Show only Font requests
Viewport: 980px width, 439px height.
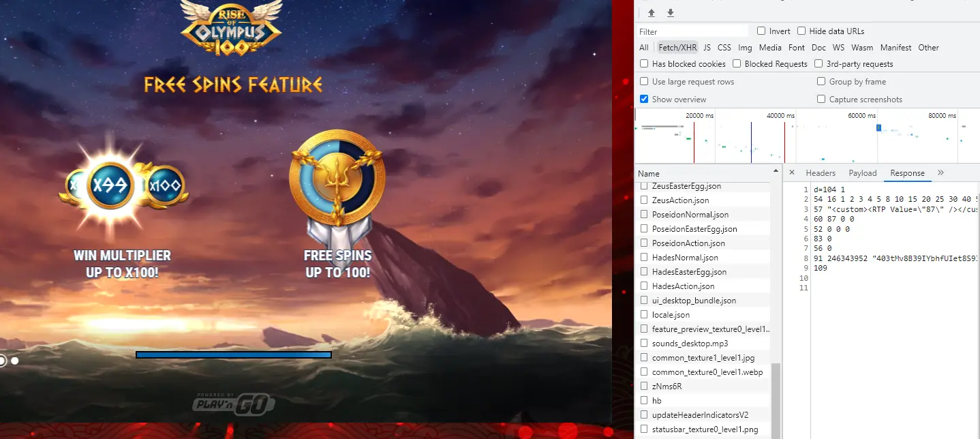[x=797, y=48]
